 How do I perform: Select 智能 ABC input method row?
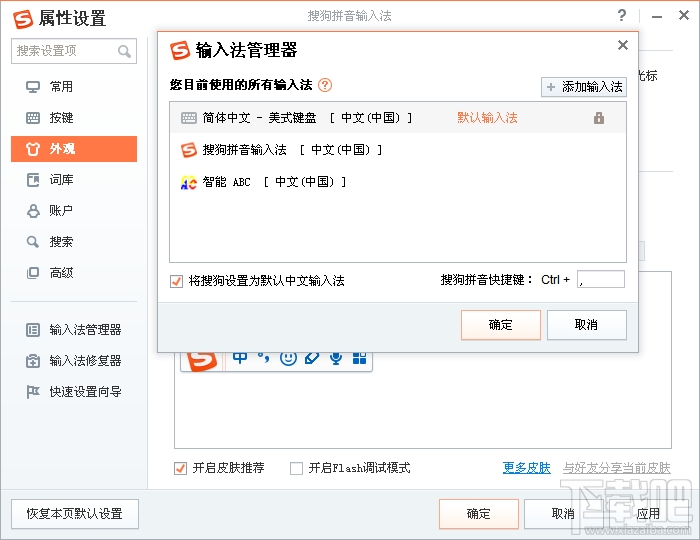[398, 182]
